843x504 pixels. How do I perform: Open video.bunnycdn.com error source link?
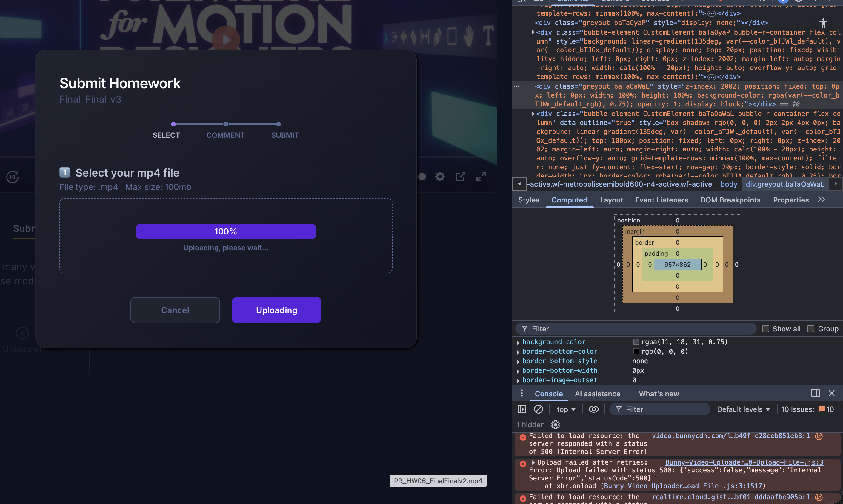[x=730, y=436]
